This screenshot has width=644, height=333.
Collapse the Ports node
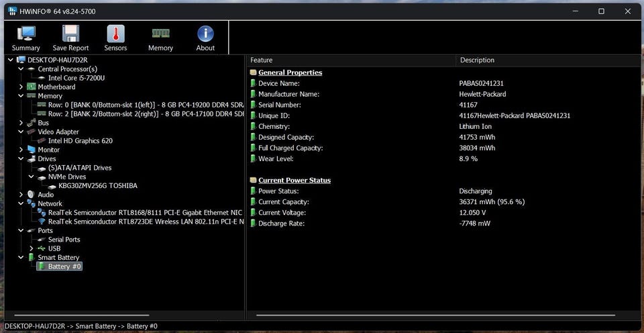[x=21, y=231]
